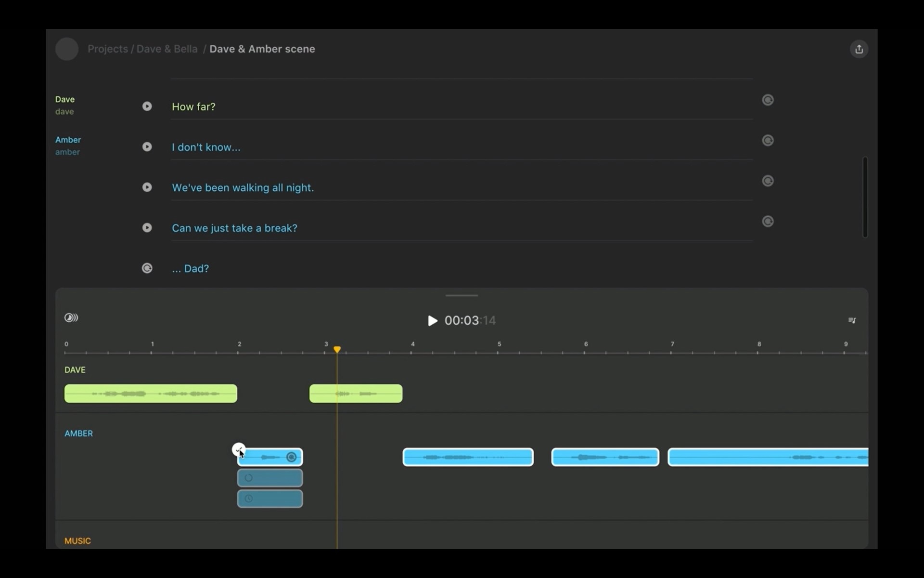This screenshot has width=924, height=578.
Task: Play the "I don't know..." line
Action: (147, 147)
